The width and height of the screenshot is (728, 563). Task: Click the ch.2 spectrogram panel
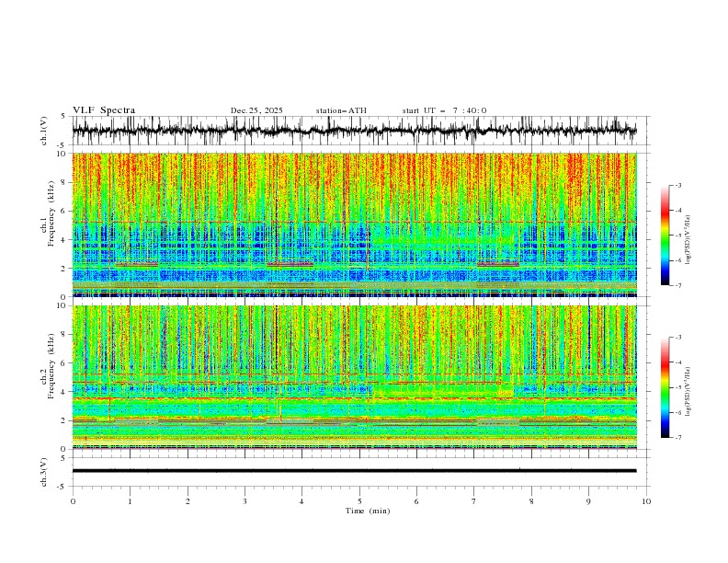pos(354,377)
